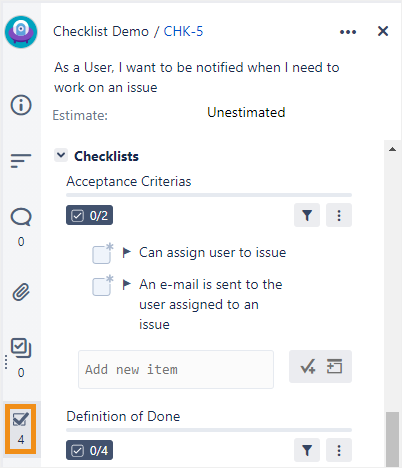This screenshot has height=468, width=402.
Task: Open the attachments paperclip icon
Action: click(x=21, y=292)
